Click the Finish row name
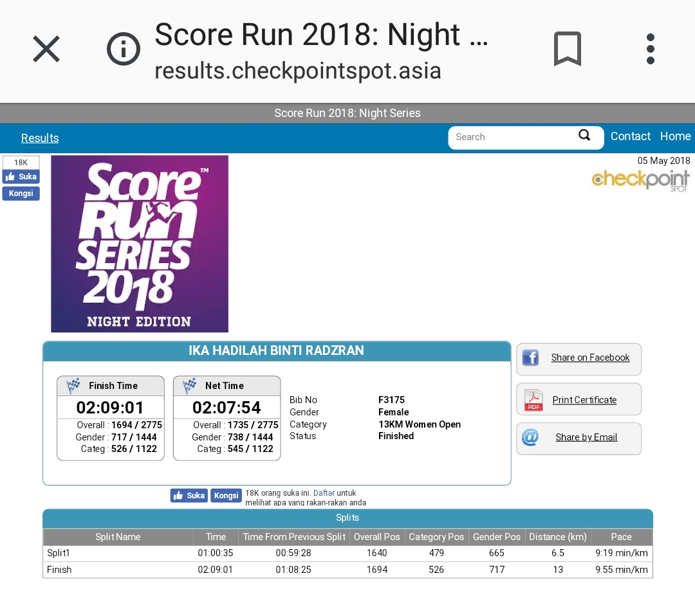The width and height of the screenshot is (695, 616). pyautogui.click(x=59, y=570)
